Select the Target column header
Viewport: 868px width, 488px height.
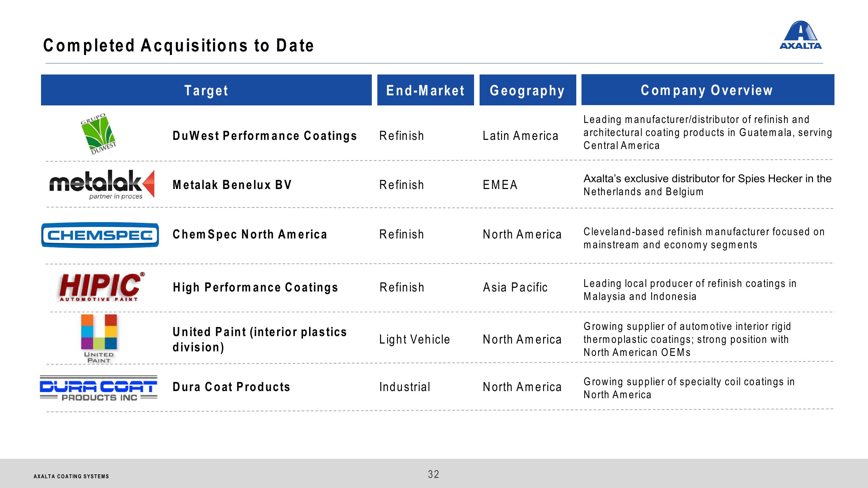click(x=206, y=90)
